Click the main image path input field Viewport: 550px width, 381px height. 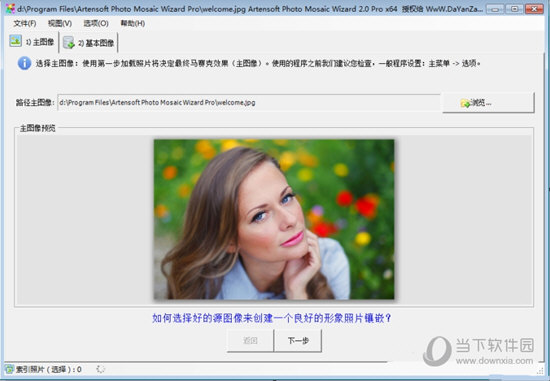point(248,102)
